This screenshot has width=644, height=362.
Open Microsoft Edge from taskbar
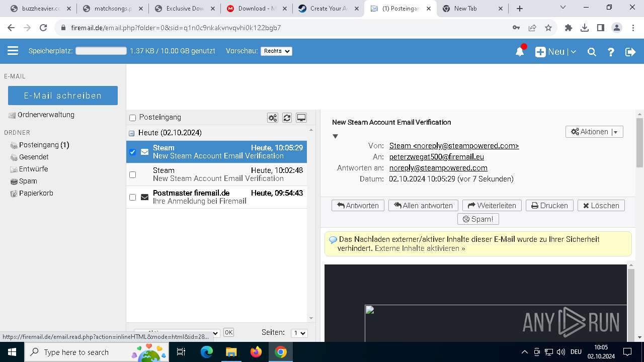pyautogui.click(x=207, y=352)
